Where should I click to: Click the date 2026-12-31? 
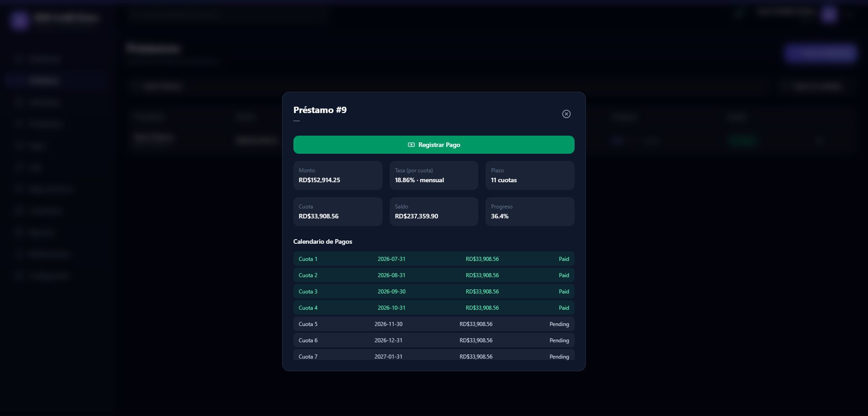pyautogui.click(x=388, y=340)
